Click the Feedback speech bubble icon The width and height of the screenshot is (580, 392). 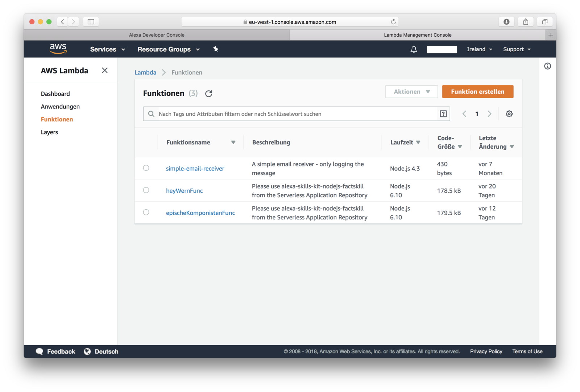click(40, 351)
